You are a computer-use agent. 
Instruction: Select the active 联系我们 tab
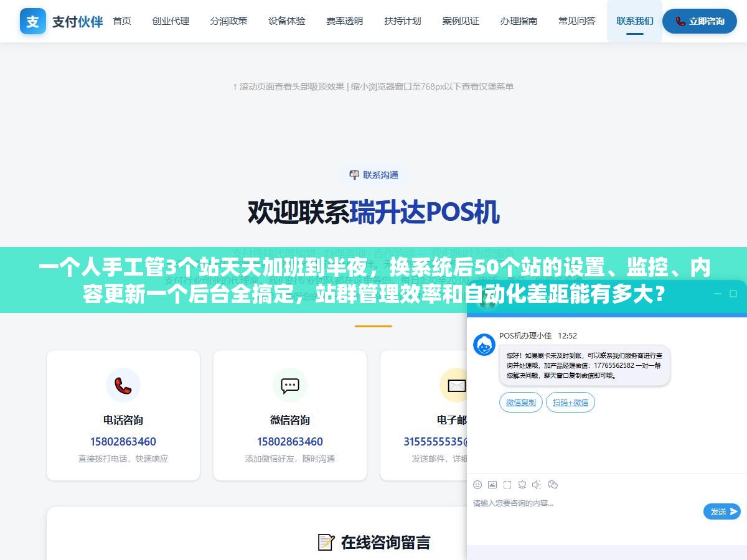tap(635, 21)
